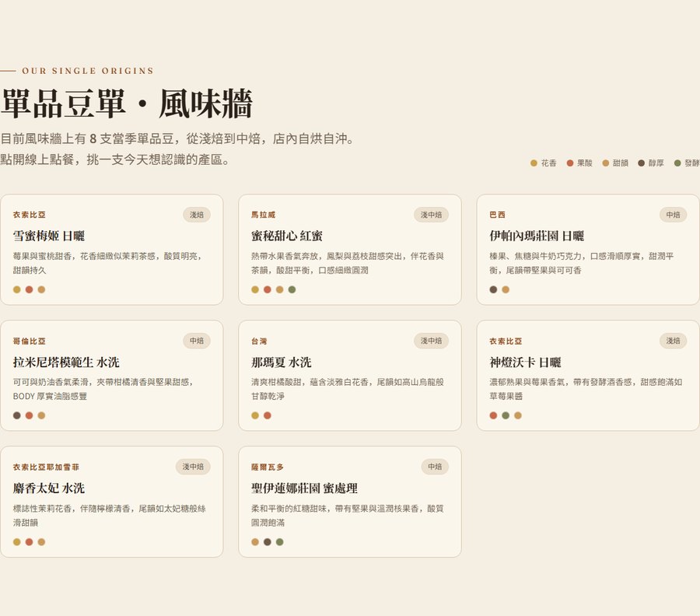The width and height of the screenshot is (700, 616).
Task: Click the 中焙 badge on 伊帕內瑪莊園 card
Action: pyautogui.click(x=674, y=215)
